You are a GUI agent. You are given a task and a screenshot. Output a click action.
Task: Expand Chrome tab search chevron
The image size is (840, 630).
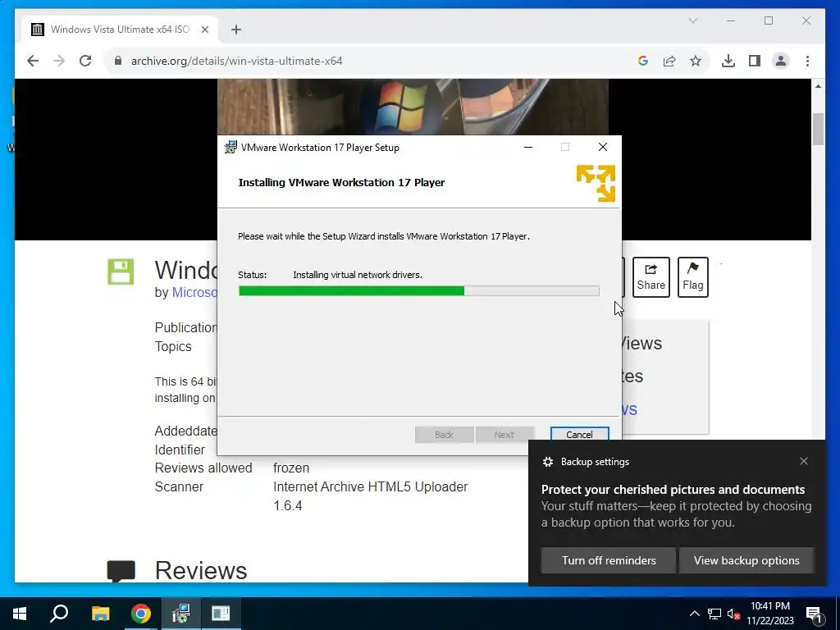tap(692, 21)
